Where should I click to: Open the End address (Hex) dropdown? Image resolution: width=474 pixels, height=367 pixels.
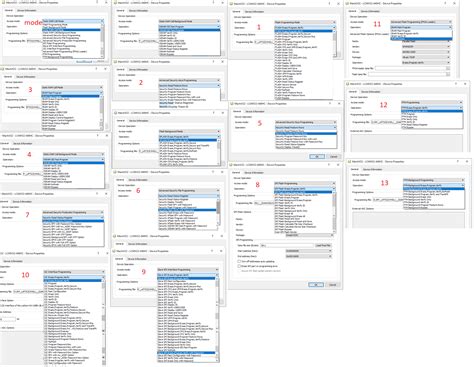tap(309, 256)
